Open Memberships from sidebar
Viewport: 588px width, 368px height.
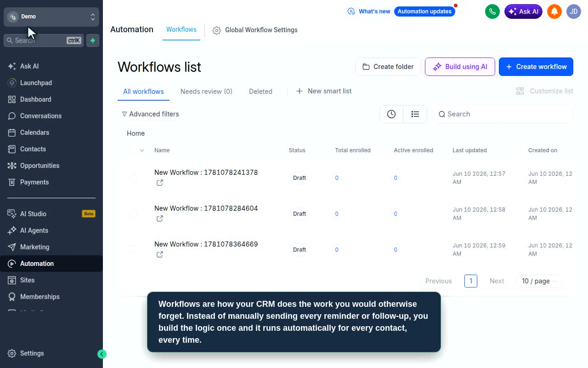pos(51,297)
